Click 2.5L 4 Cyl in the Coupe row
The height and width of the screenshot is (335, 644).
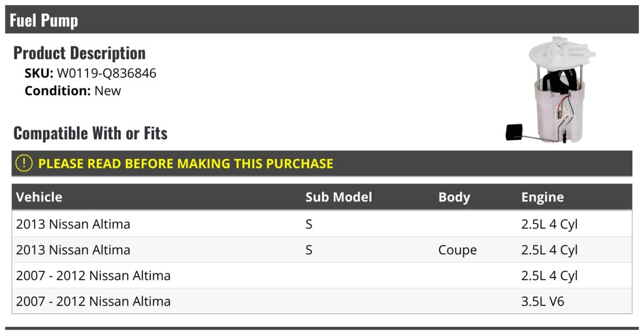tap(549, 250)
